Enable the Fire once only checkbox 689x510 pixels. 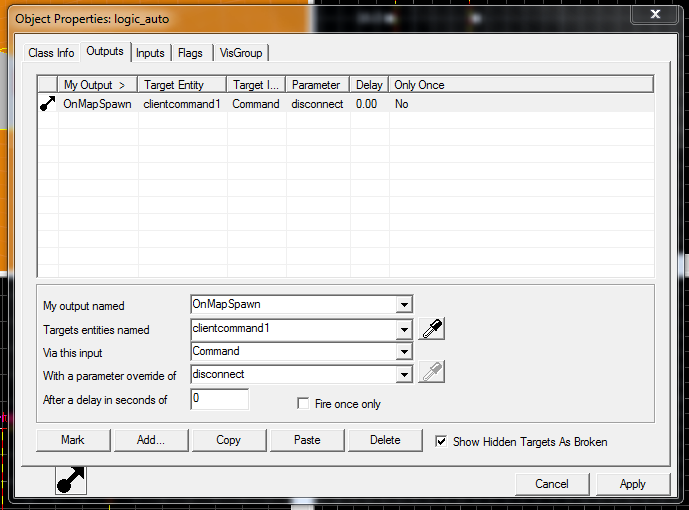pyautogui.click(x=304, y=404)
